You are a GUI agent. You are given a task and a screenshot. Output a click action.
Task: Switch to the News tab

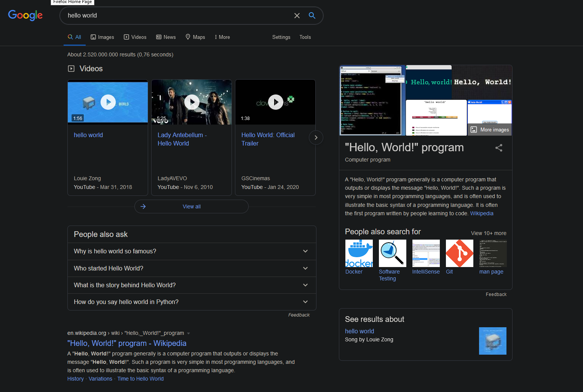[166, 37]
